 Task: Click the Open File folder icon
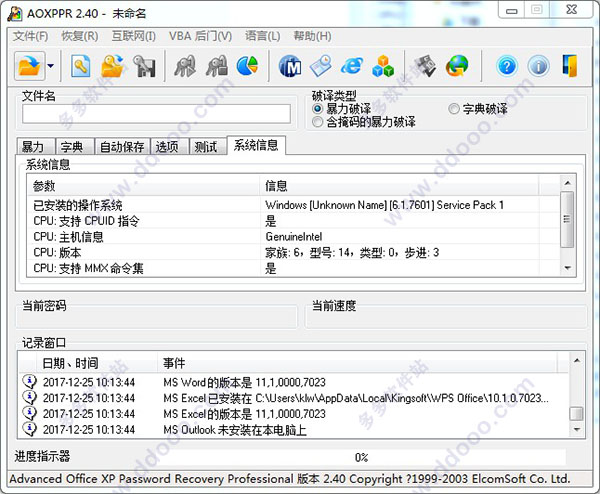coord(29,66)
